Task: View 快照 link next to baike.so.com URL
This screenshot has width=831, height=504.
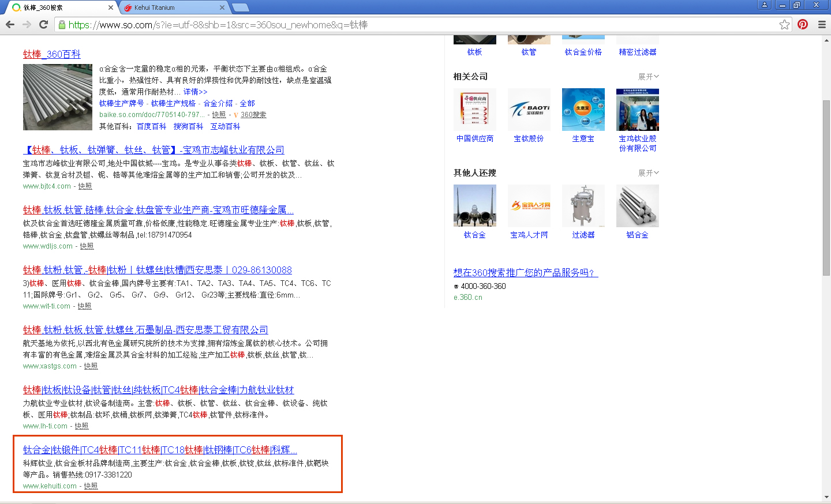Action: click(219, 115)
